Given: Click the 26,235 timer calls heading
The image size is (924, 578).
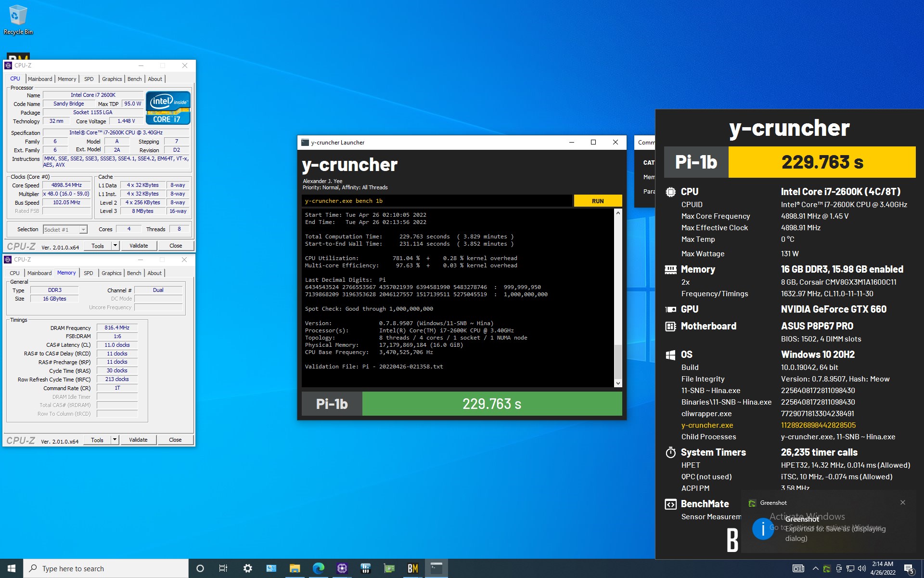Looking at the screenshot, I should (819, 452).
